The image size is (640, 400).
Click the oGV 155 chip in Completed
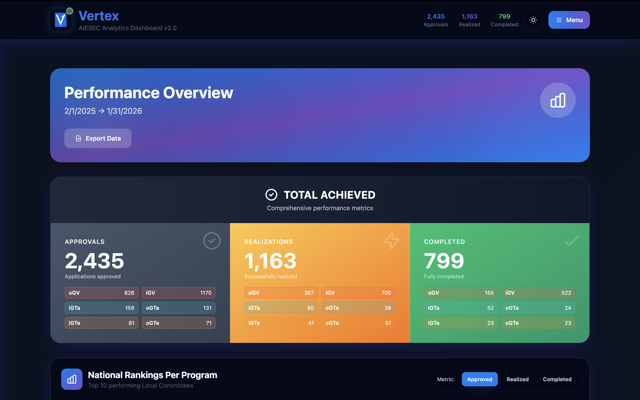click(x=460, y=293)
